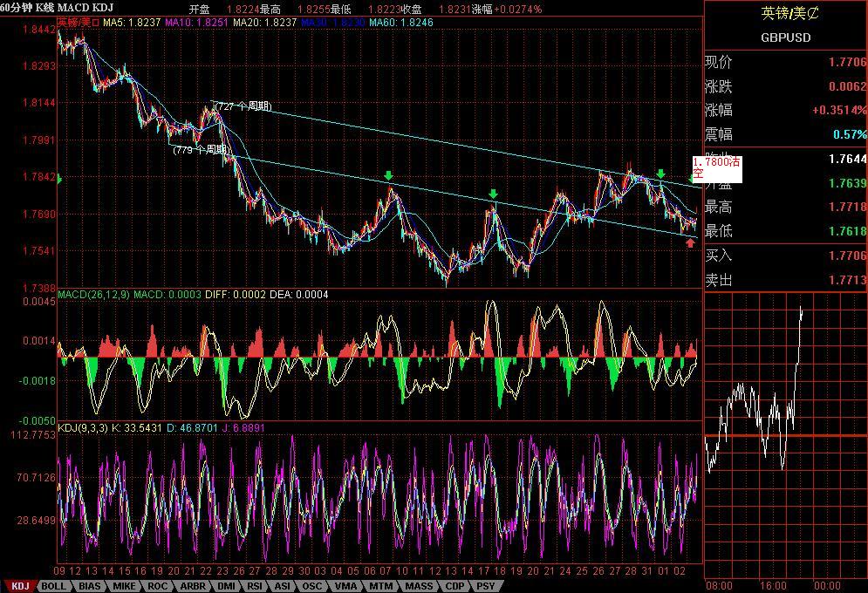868x593 pixels.
Task: Click the green down arrow near day 07
Action: point(389,176)
